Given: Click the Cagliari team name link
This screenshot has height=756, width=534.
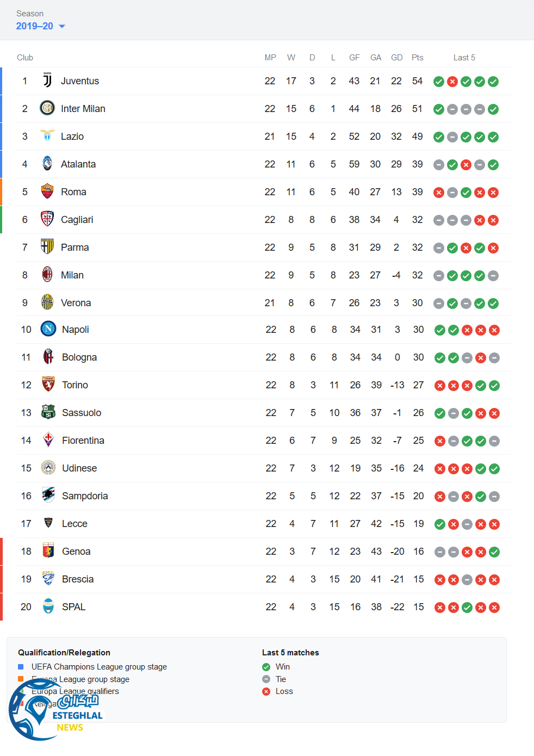Looking at the screenshot, I should click(x=77, y=220).
